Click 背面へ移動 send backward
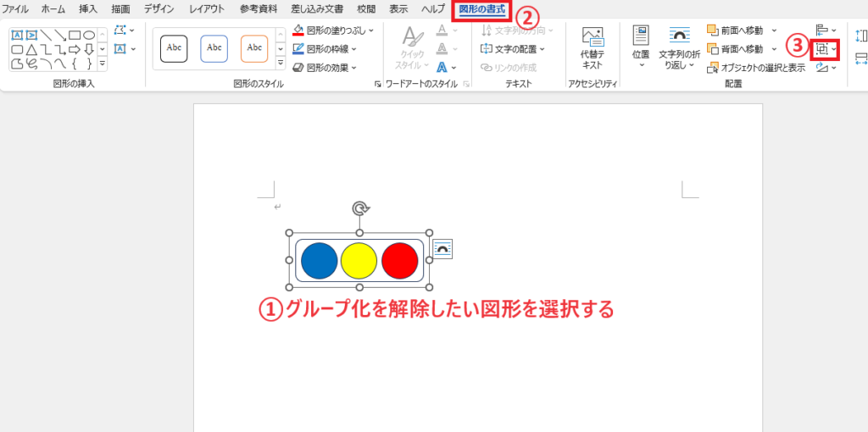Viewport: 868px width, 432px height. click(x=735, y=49)
